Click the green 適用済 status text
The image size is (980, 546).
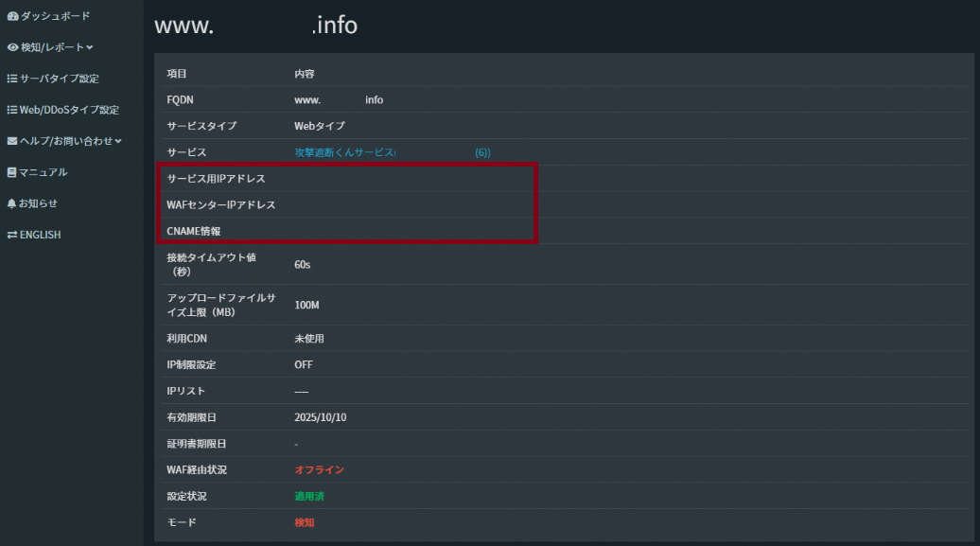coord(309,496)
